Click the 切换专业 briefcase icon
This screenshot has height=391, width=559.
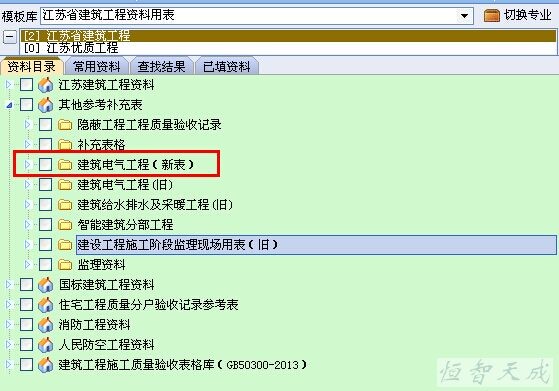click(x=492, y=15)
